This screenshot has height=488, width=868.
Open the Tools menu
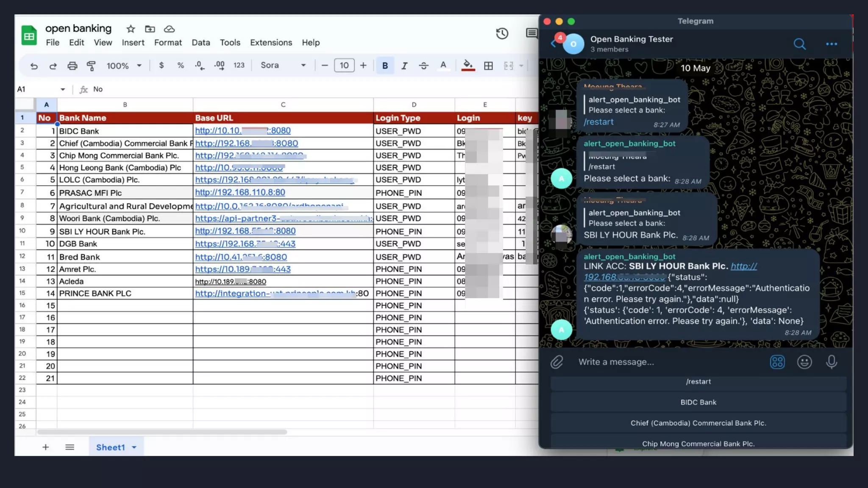click(x=230, y=42)
